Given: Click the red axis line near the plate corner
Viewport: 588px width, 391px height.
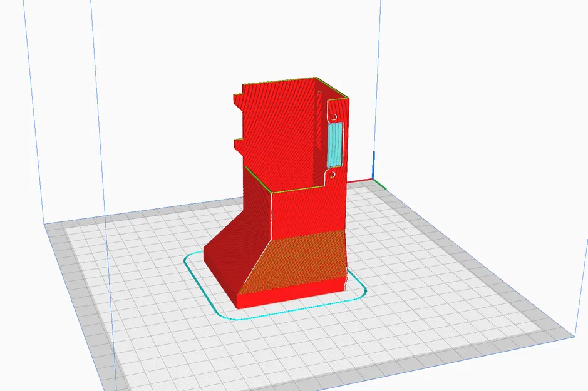Looking at the screenshot, I should pyautogui.click(x=359, y=180).
